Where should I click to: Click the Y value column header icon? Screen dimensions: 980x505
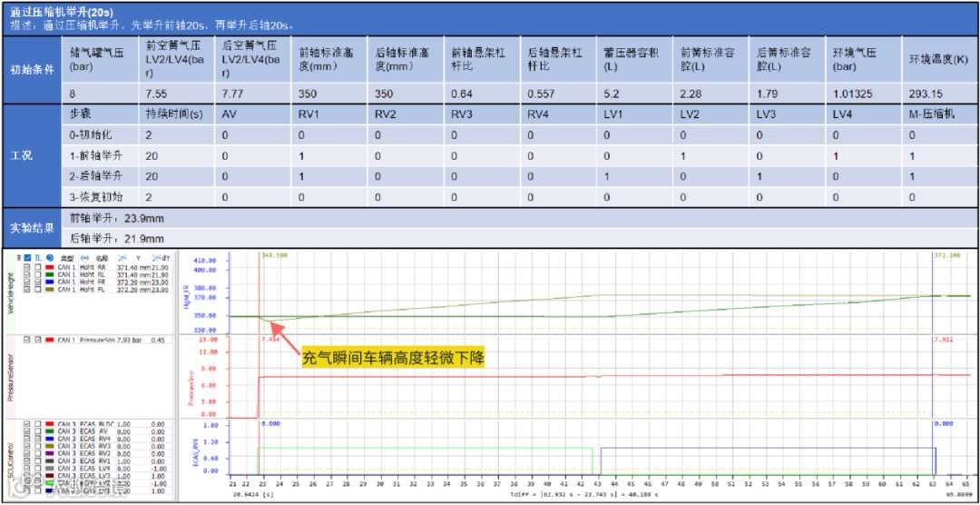tap(122, 258)
